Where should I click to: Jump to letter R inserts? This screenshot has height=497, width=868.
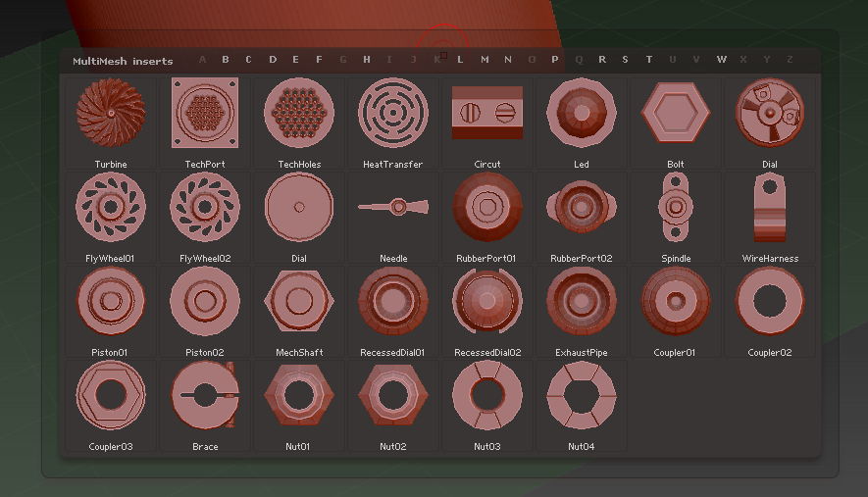(602, 60)
